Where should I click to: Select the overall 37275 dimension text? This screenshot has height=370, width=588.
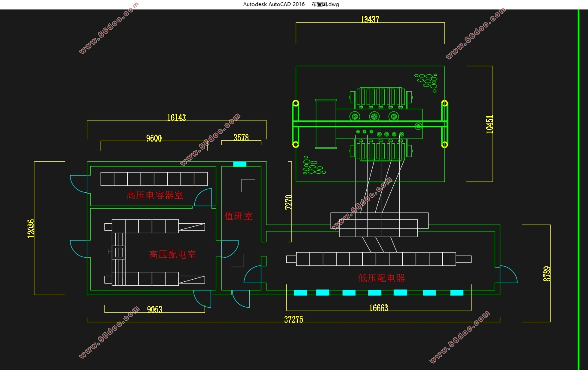click(x=294, y=319)
